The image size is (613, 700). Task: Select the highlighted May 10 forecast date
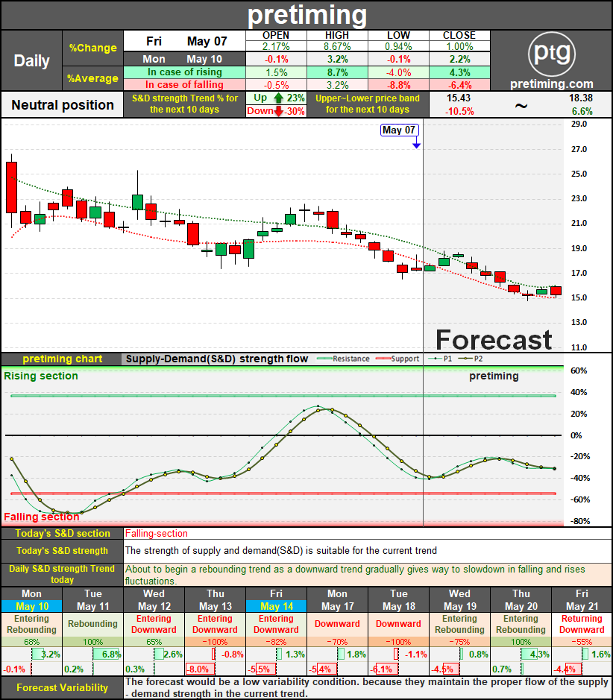click(32, 606)
